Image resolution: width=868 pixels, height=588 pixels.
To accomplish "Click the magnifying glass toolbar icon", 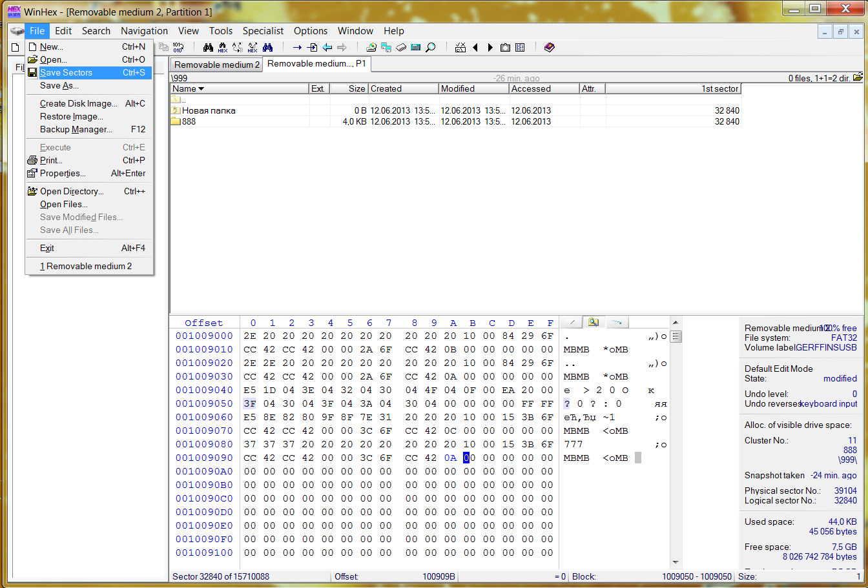I will pos(431,47).
